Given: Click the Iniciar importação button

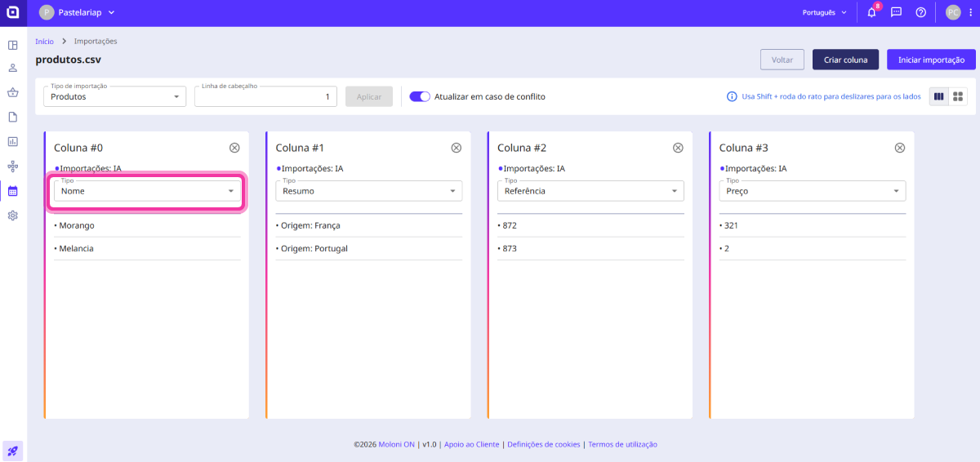Looking at the screenshot, I should pyautogui.click(x=931, y=60).
